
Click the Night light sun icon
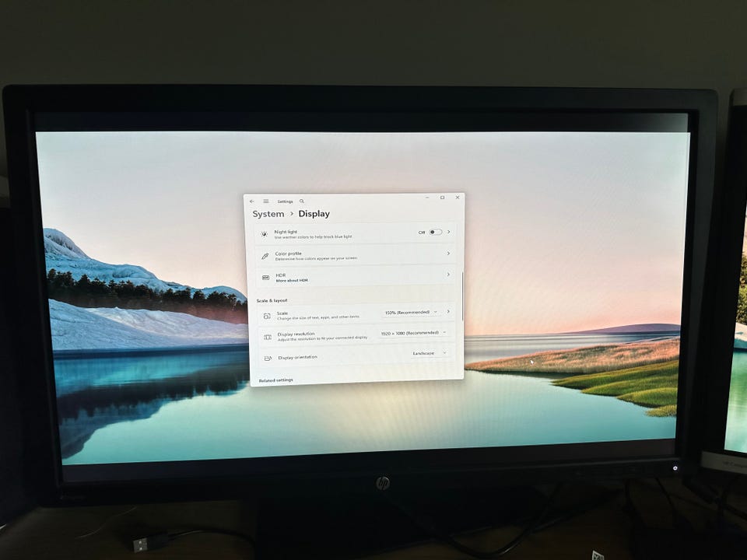(264, 234)
